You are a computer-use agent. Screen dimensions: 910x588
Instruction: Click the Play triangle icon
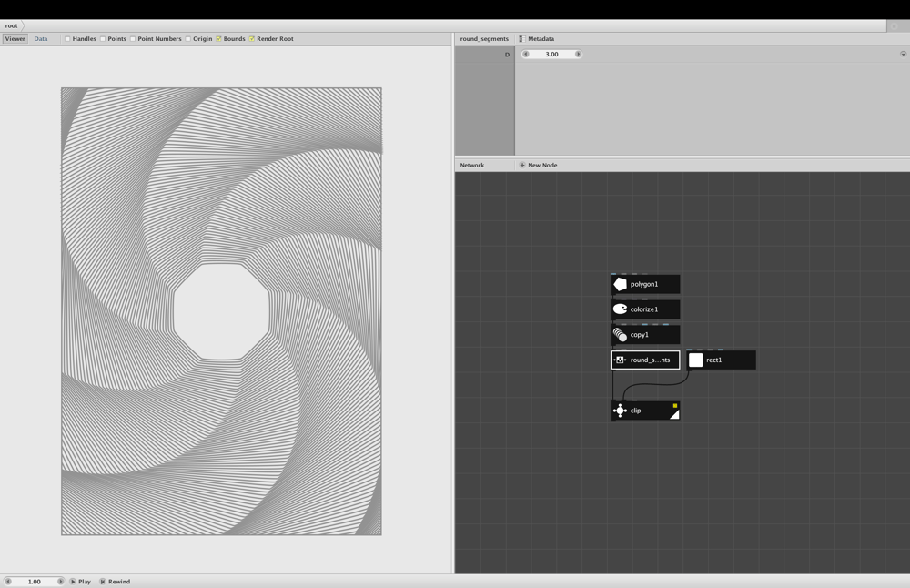tap(73, 581)
